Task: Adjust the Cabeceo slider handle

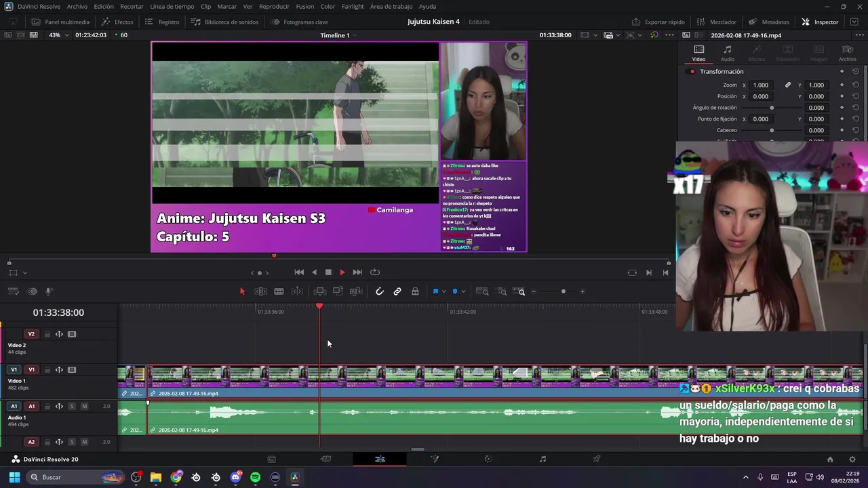Action: click(x=772, y=130)
